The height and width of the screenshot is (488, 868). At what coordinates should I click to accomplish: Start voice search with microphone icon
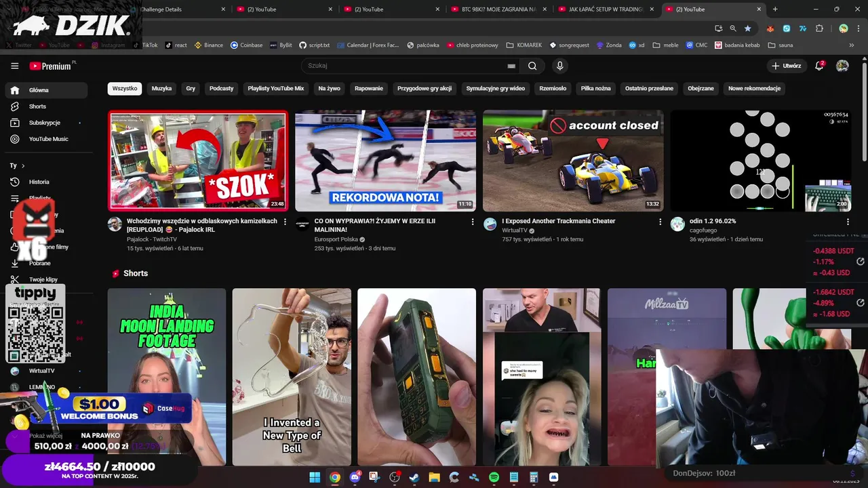(x=559, y=66)
